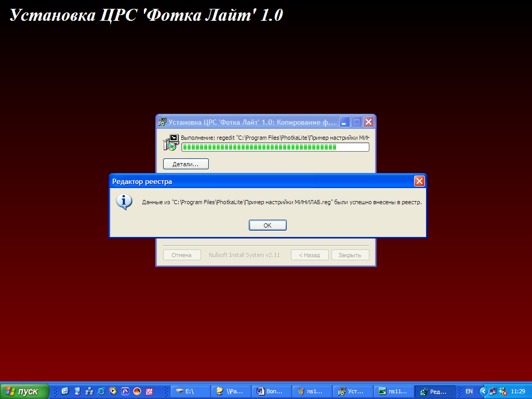
Task: Close the Установка ЦРС installer window
Action: pos(368,122)
